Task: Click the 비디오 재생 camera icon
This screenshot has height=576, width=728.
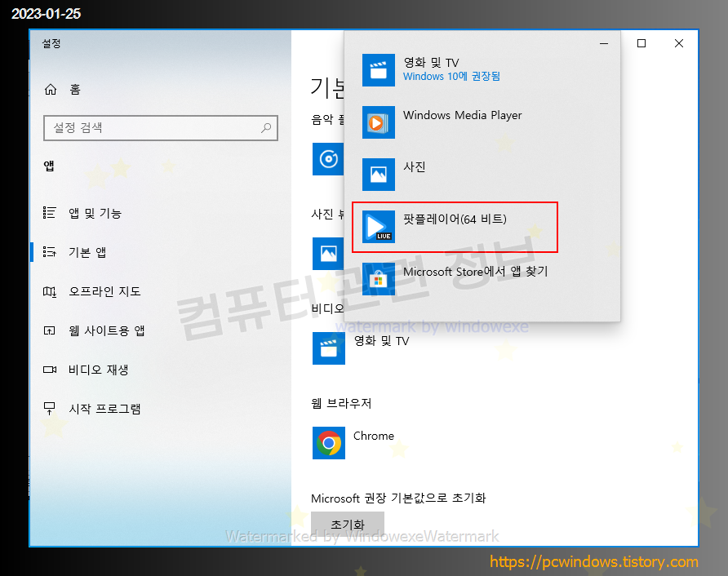Action: coord(49,370)
